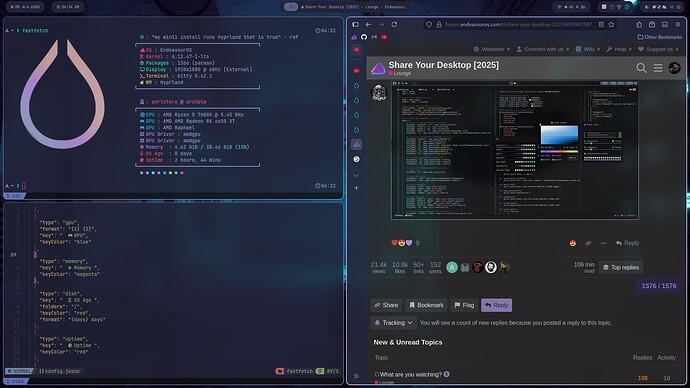Image resolution: width=690 pixels, height=388 pixels.
Task: Click the site padlock icon in address bar
Action: pyautogui.click(x=439, y=25)
